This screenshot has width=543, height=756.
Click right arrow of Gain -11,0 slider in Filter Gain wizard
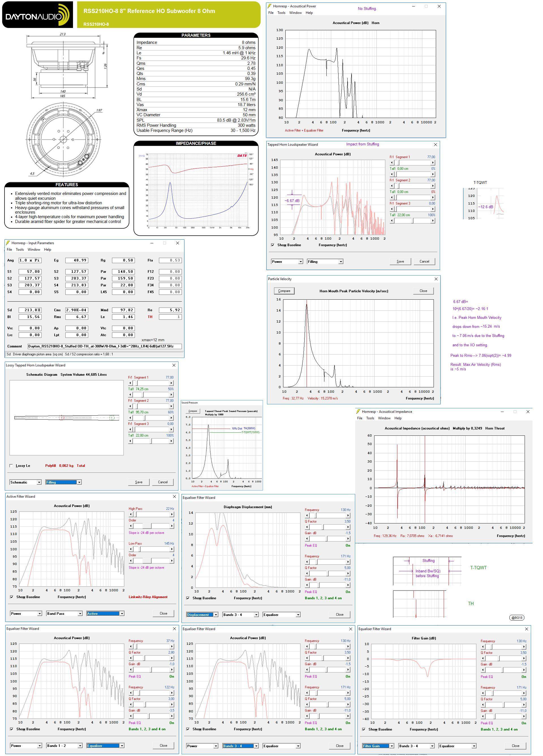[x=524, y=716]
